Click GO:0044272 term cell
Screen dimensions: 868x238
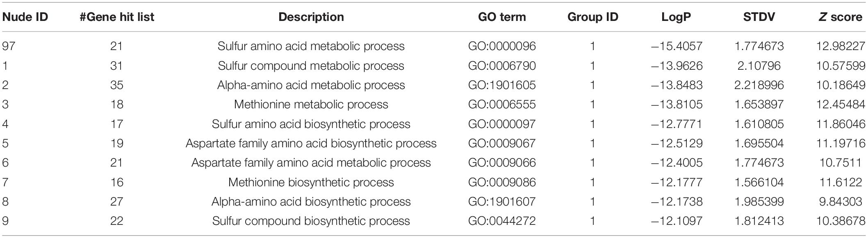[502, 221]
